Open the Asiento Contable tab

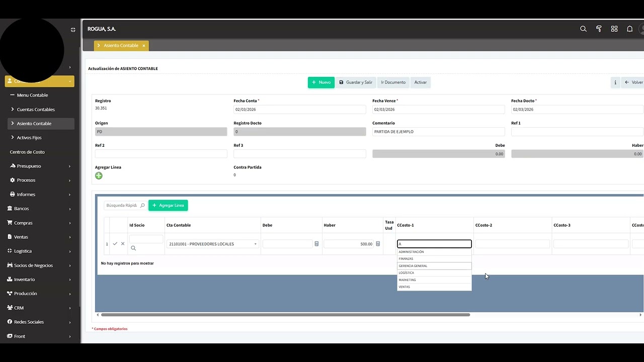[x=121, y=46]
